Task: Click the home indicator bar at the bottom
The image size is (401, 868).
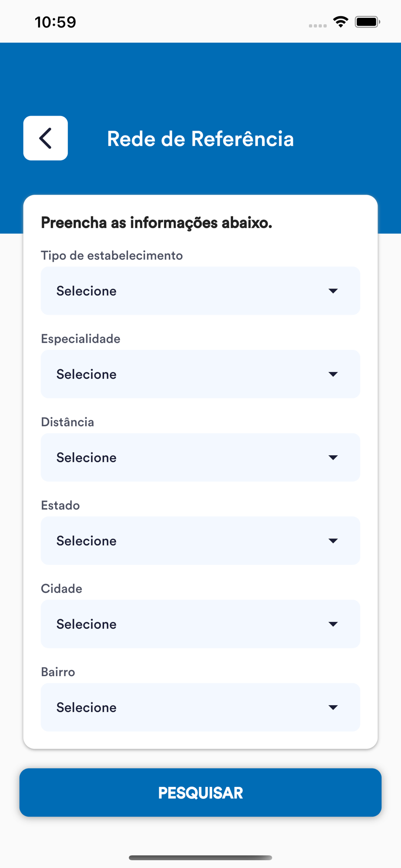Action: click(200, 858)
